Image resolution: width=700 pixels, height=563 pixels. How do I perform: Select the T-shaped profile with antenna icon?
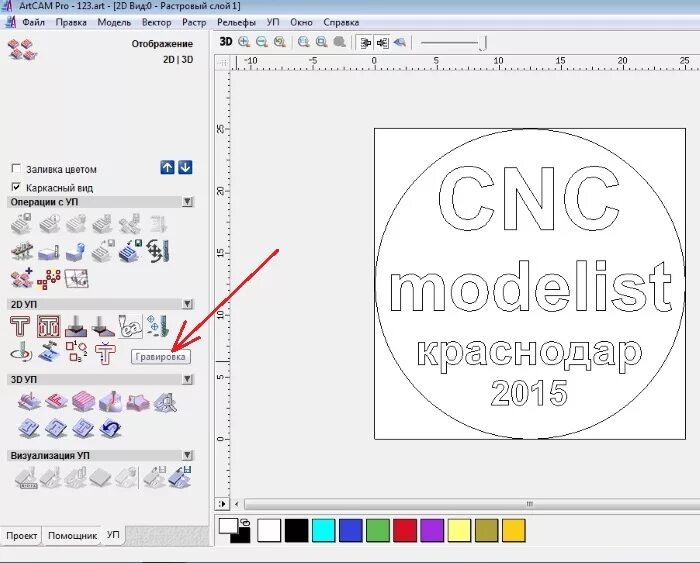click(105, 353)
